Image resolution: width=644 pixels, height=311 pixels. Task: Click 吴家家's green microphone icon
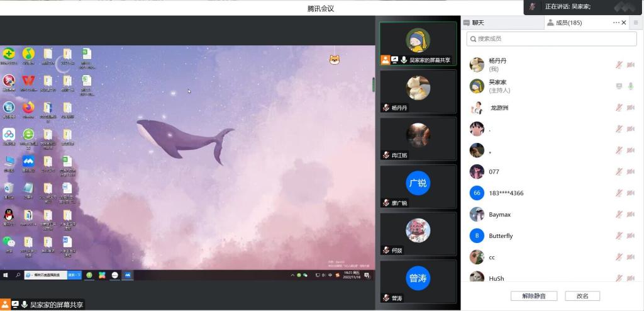click(631, 86)
